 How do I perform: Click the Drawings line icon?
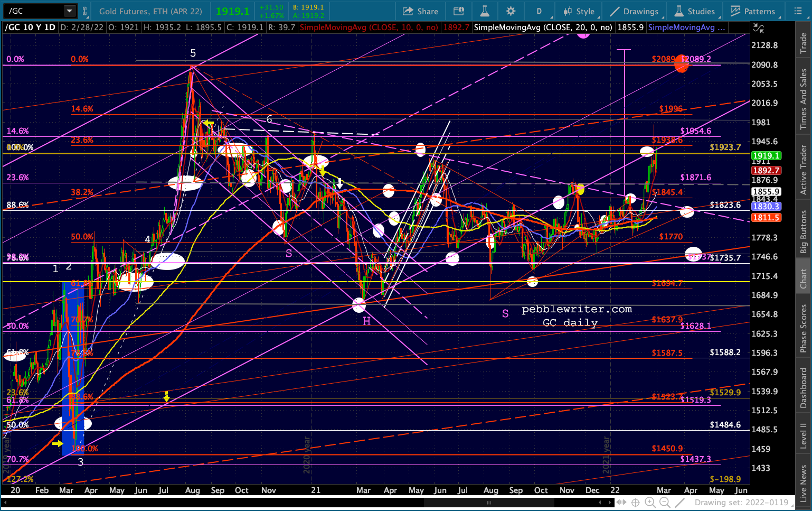click(x=615, y=11)
